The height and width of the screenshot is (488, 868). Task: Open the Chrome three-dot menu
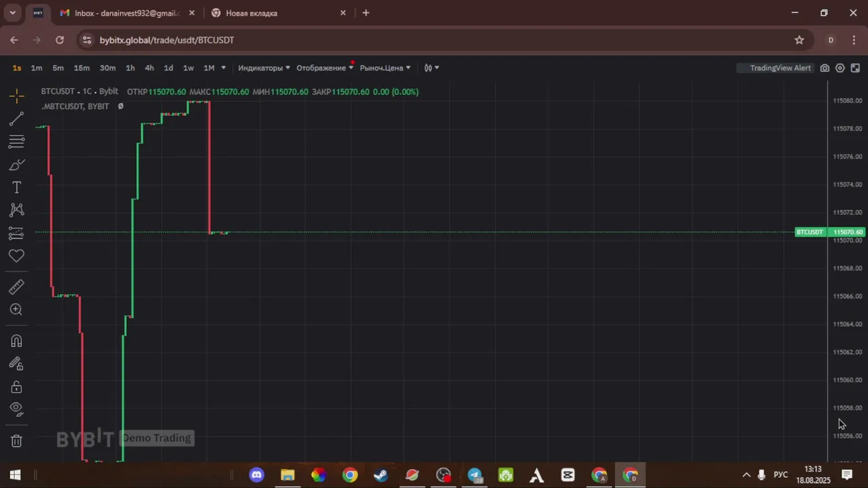click(854, 40)
